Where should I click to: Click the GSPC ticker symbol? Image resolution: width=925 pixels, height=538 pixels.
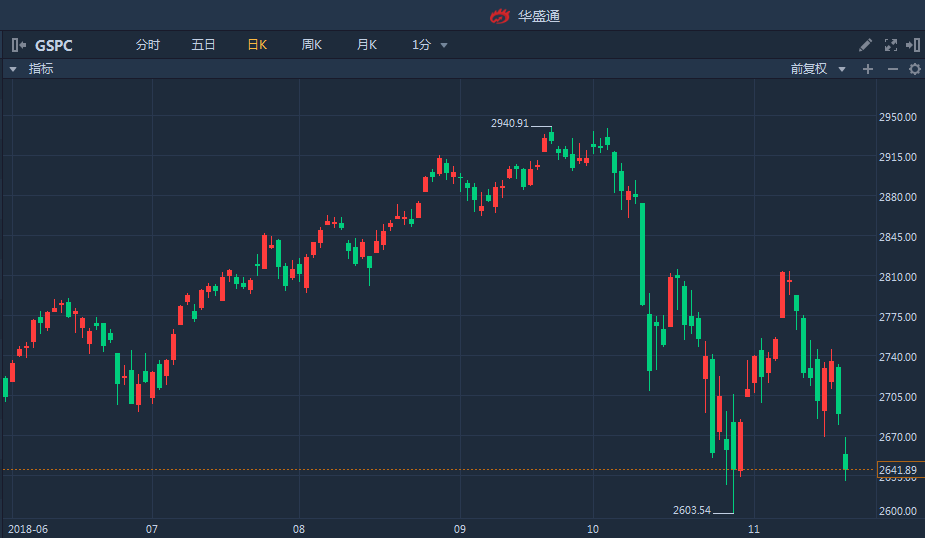54,45
